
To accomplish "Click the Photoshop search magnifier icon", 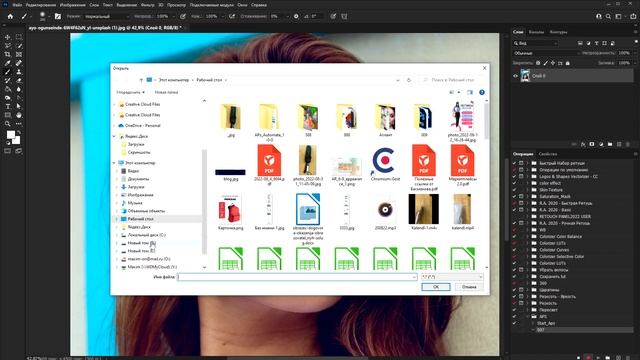I will coord(608,16).
